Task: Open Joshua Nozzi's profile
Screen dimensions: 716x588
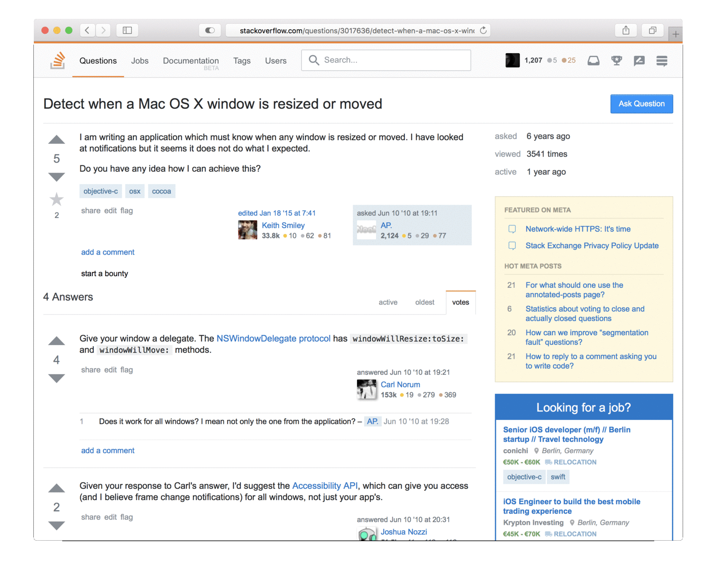Action: click(x=404, y=532)
